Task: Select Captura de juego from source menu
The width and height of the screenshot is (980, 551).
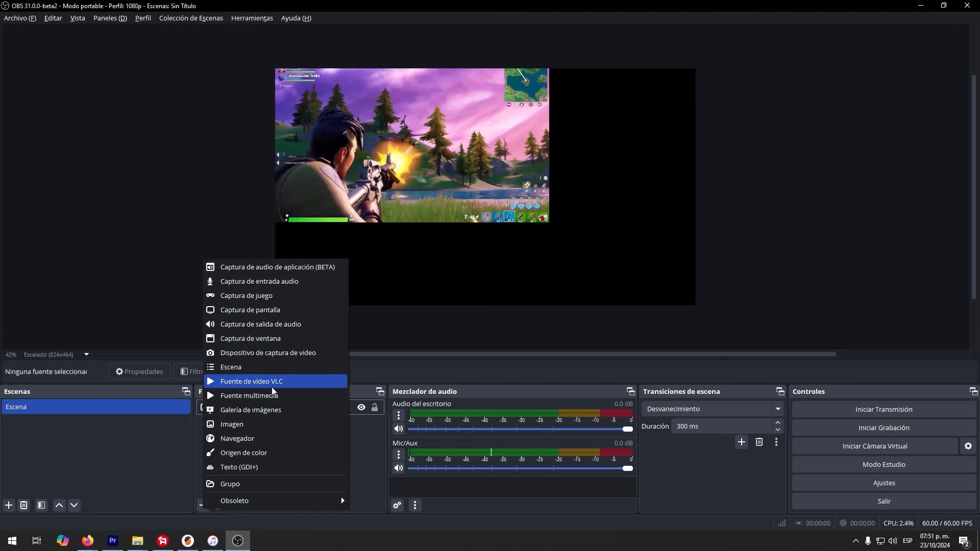Action: 276,295
